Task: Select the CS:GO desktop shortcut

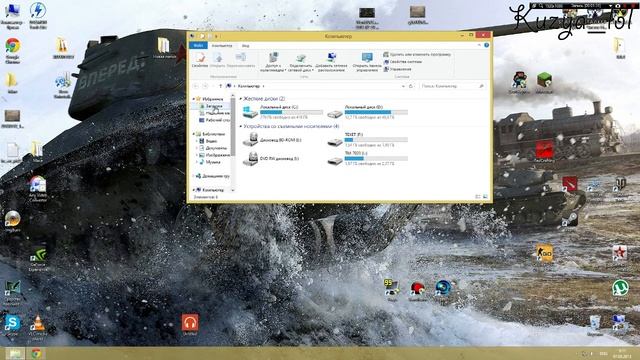Action: [x=544, y=253]
